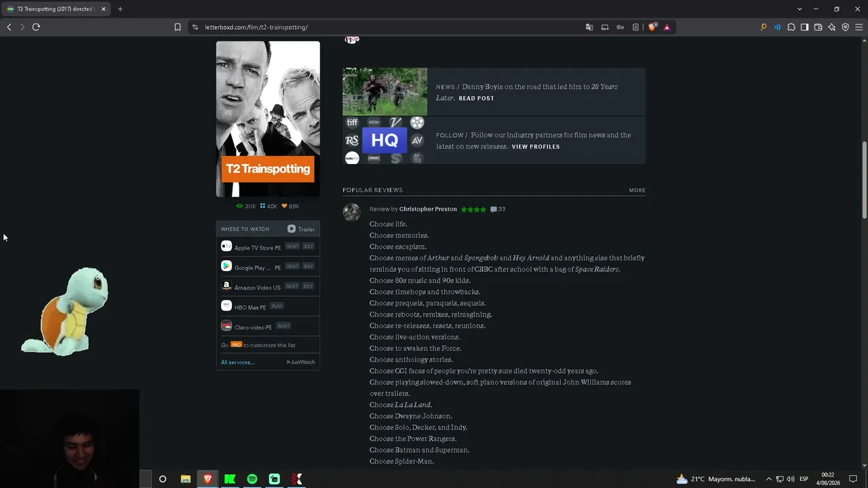Open the network icon in system tray
The height and width of the screenshot is (488, 868).
(780, 479)
